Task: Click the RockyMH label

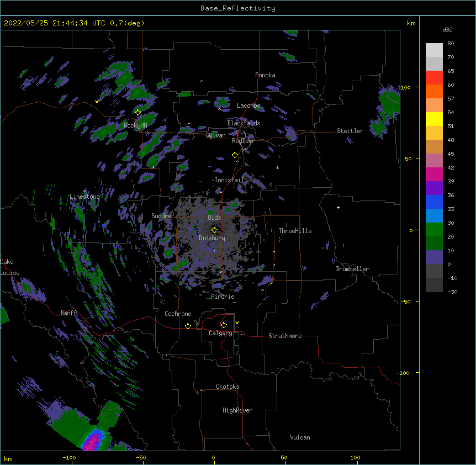Action: 135,125
